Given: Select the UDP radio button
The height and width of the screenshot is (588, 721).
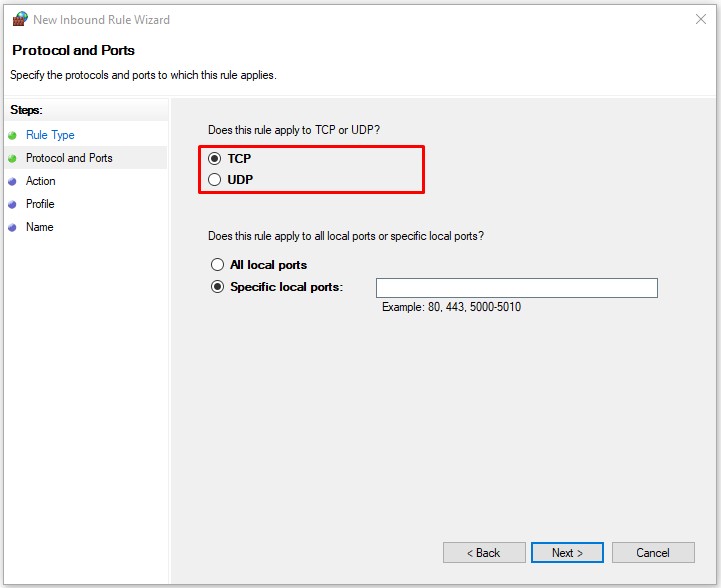Looking at the screenshot, I should coord(215,180).
